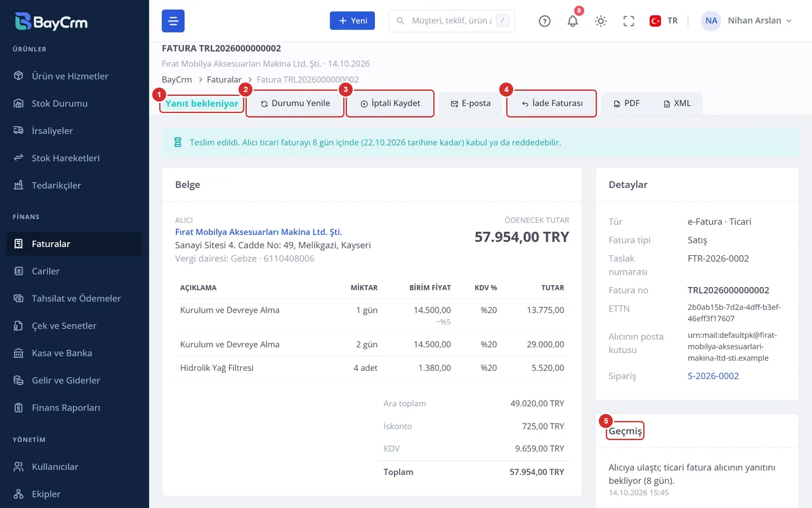This screenshot has height=508, width=812.
Task: Click the ETTN value 2b0ab15b
Action: click(734, 313)
